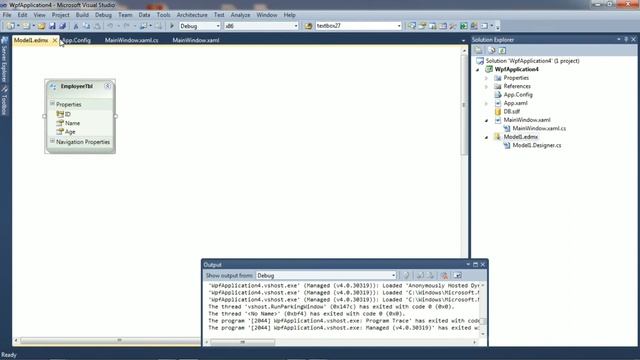This screenshot has width=640, height=360.
Task: Click the Start Debugging play icon
Action: [172, 26]
